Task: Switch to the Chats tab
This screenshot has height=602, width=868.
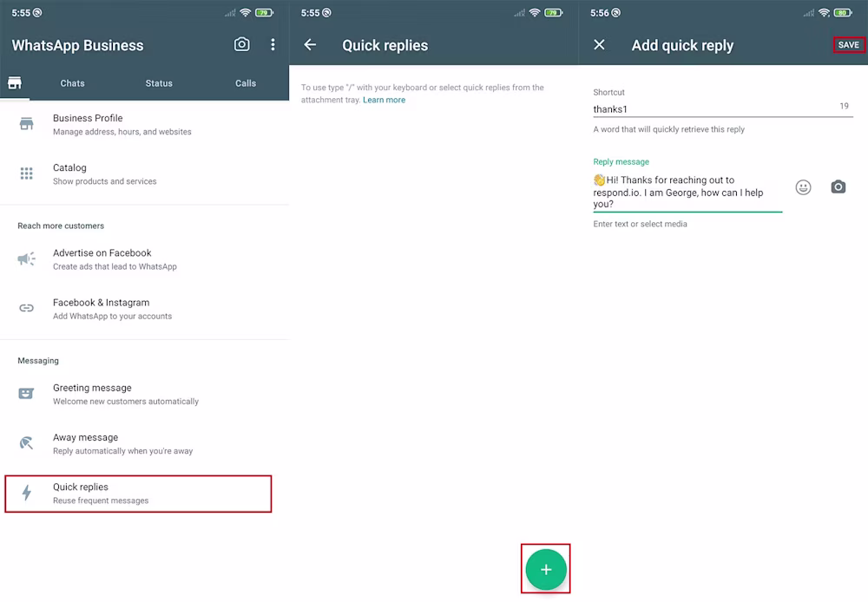Action: pyautogui.click(x=73, y=83)
